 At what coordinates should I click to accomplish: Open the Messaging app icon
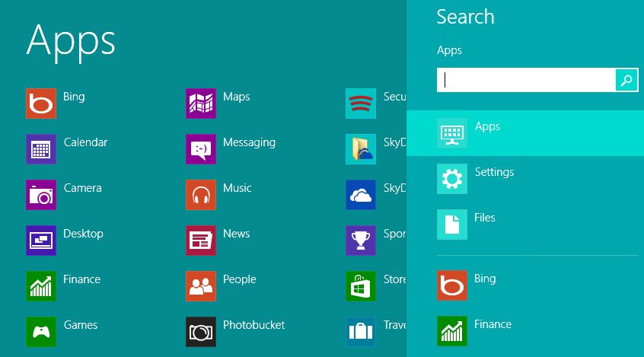pyautogui.click(x=201, y=149)
